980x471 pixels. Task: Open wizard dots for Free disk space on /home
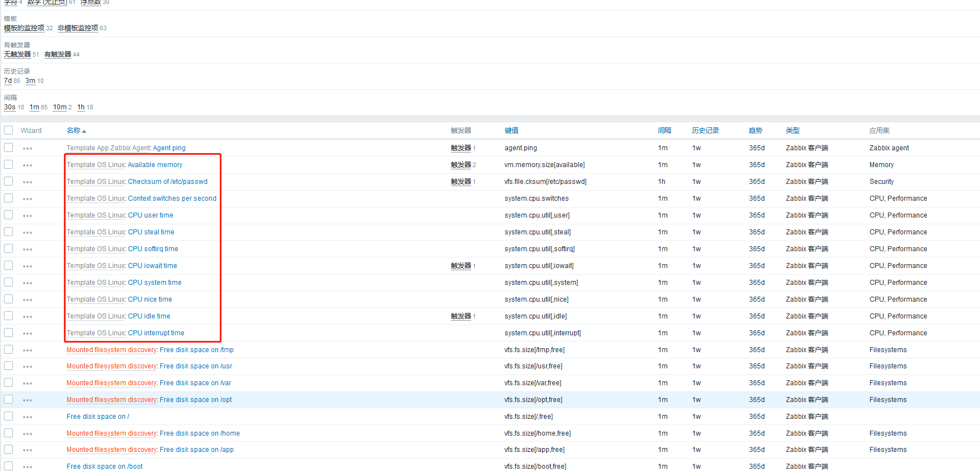27,434
